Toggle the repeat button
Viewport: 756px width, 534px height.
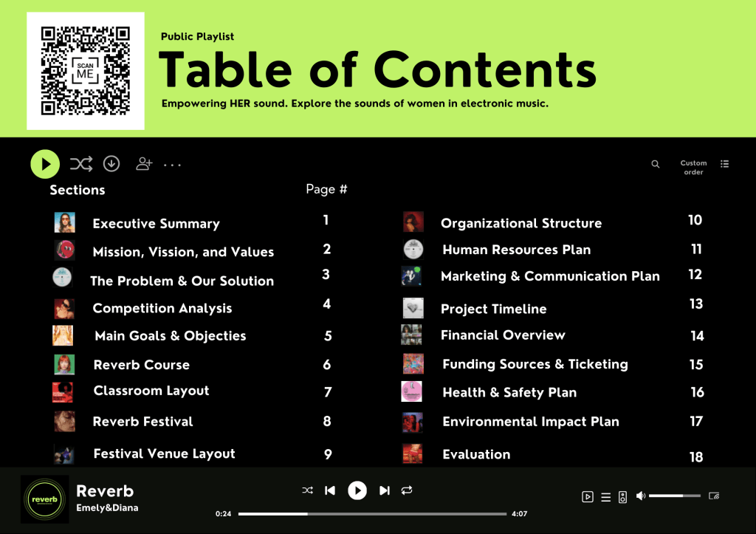pos(406,490)
